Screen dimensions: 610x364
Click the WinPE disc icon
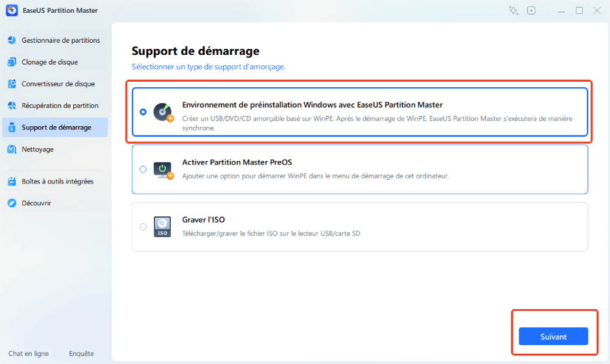point(163,112)
